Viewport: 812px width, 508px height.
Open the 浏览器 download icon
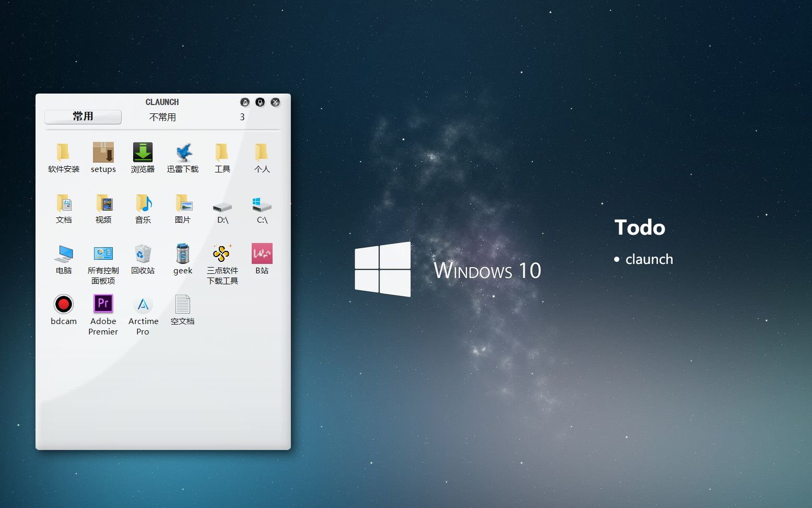point(143,152)
